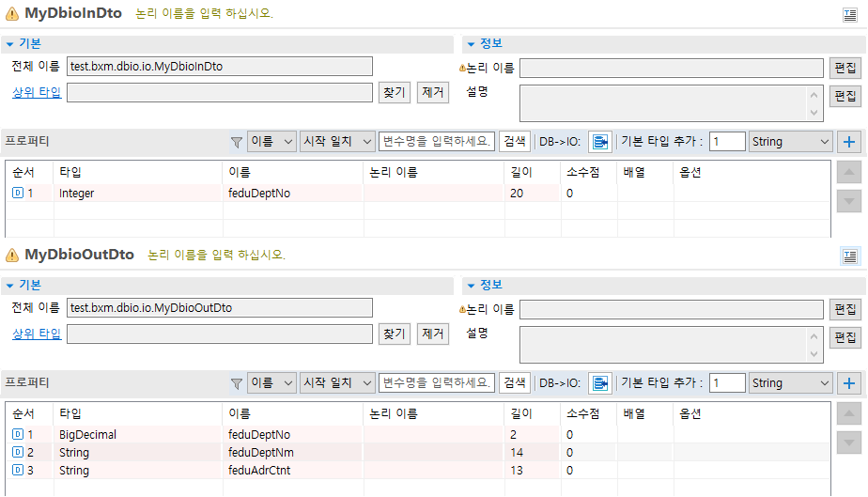Click the DB->IO import icon in MyDbioInDto

600,142
